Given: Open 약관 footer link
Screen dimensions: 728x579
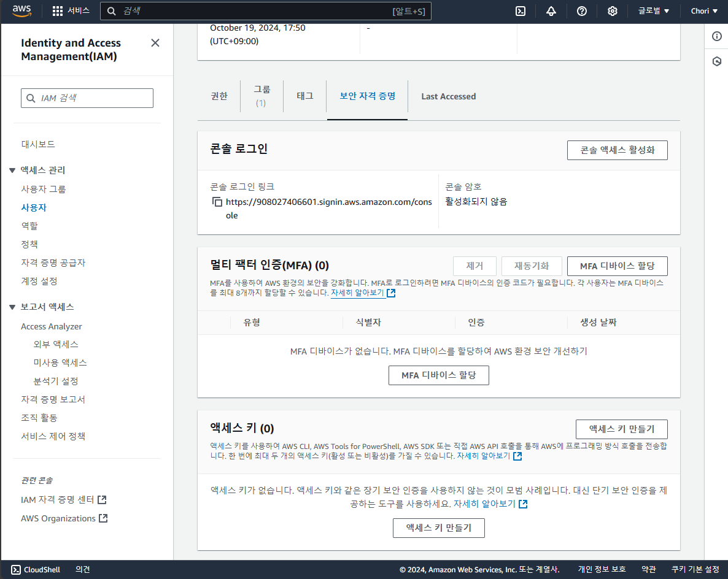Looking at the screenshot, I should pos(649,570).
